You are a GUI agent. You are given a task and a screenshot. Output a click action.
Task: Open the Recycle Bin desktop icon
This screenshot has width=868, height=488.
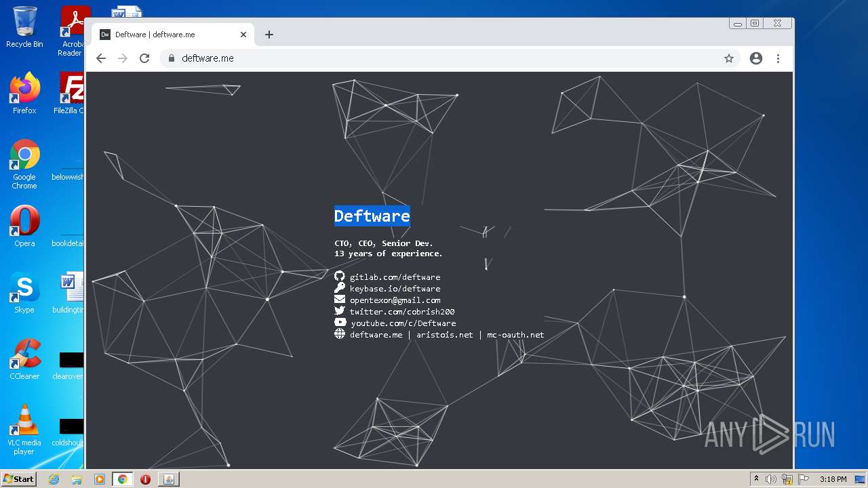pos(24,27)
